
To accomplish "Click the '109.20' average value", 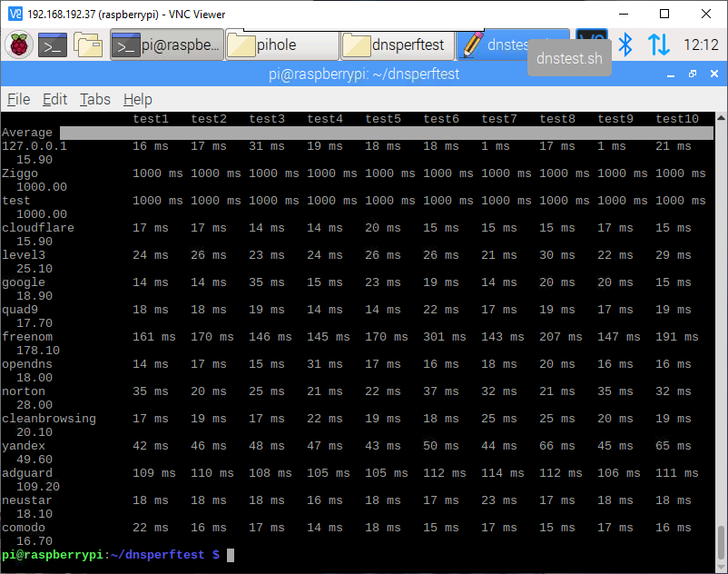I will pos(38,487).
